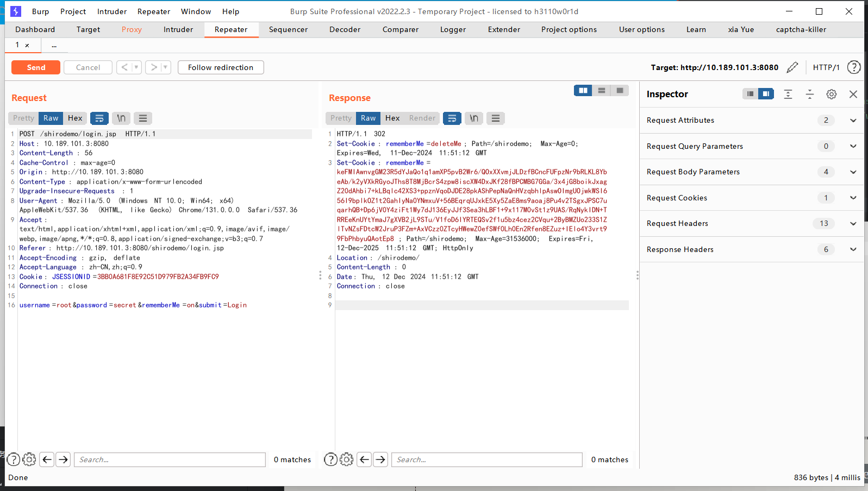This screenshot has height=491, width=868.
Task: Switch to the Dashboard tab
Action: (35, 29)
